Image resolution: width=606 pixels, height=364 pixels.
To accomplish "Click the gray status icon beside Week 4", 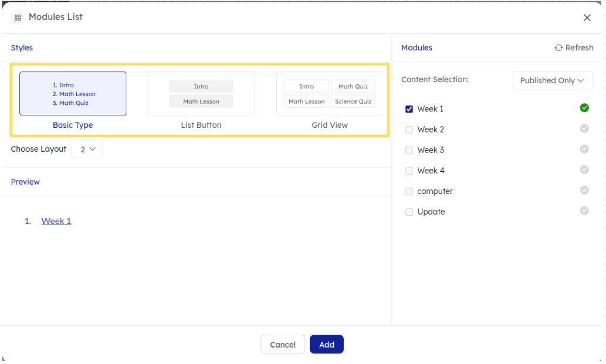I will (x=584, y=170).
